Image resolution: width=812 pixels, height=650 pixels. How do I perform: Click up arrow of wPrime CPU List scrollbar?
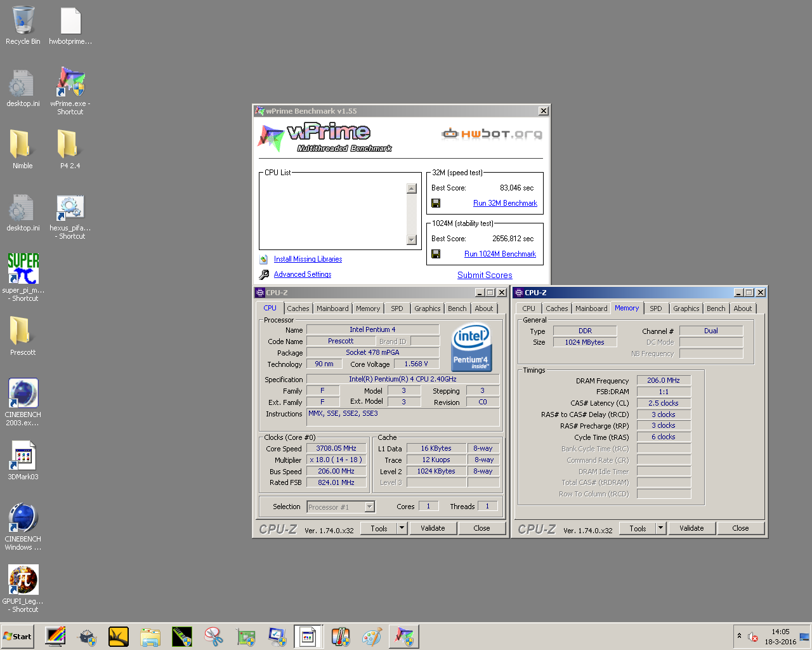coord(412,188)
